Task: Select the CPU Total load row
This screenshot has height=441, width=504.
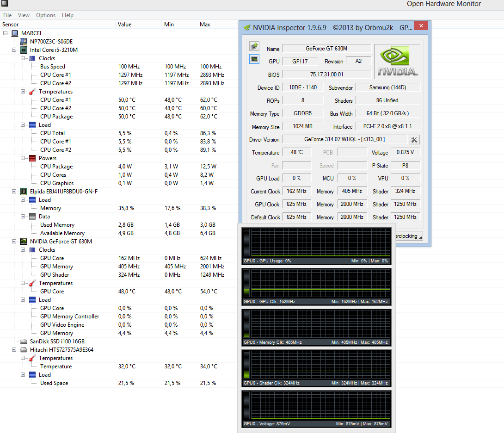Action: (x=119, y=133)
